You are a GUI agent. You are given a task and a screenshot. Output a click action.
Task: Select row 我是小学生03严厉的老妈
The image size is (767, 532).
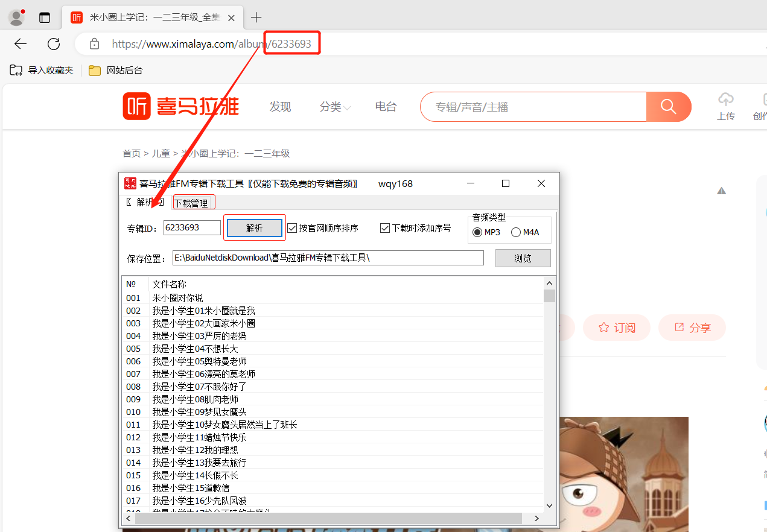tap(333, 336)
